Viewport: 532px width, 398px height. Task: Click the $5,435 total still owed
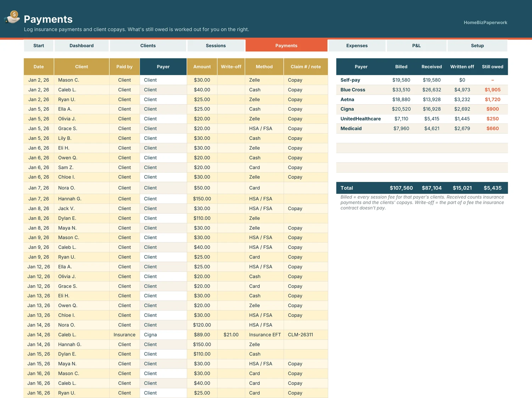tap(492, 188)
